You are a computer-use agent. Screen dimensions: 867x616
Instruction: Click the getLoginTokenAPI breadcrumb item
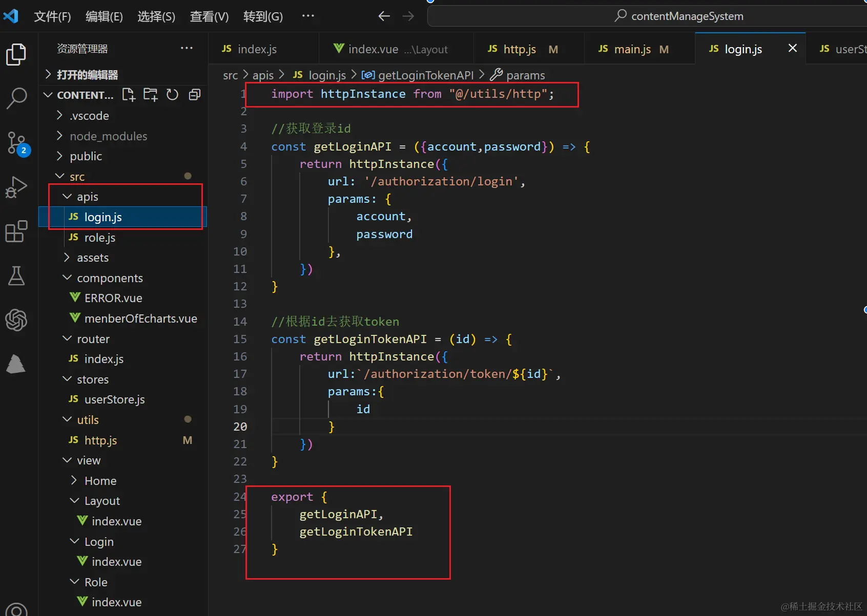[x=425, y=75]
